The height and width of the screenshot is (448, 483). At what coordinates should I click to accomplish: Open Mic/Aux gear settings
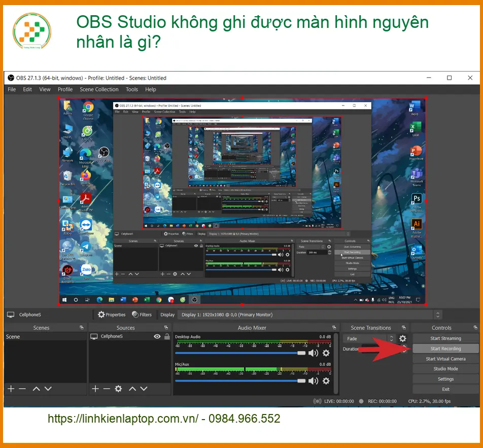coord(326,381)
